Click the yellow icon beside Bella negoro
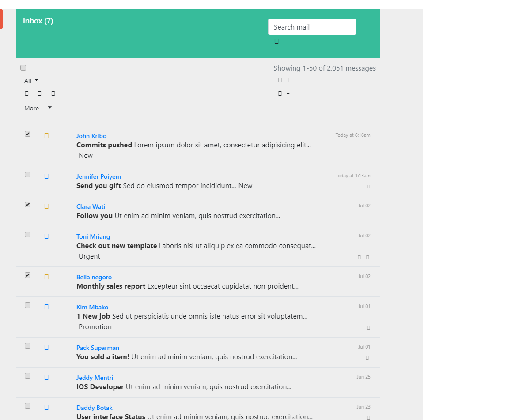Image resolution: width=530 pixels, height=420 pixels. pyautogui.click(x=46, y=277)
